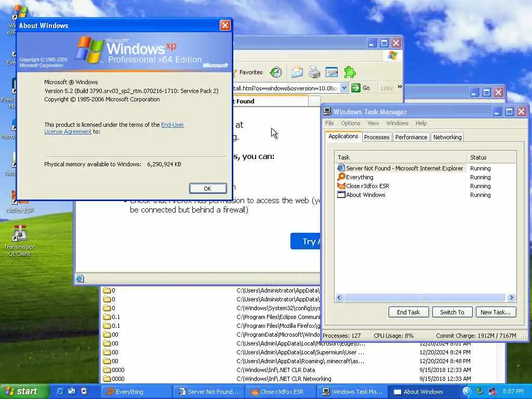Click the Internet Explorer status bar page icon
This screenshot has height=399, width=532.
click(x=79, y=278)
